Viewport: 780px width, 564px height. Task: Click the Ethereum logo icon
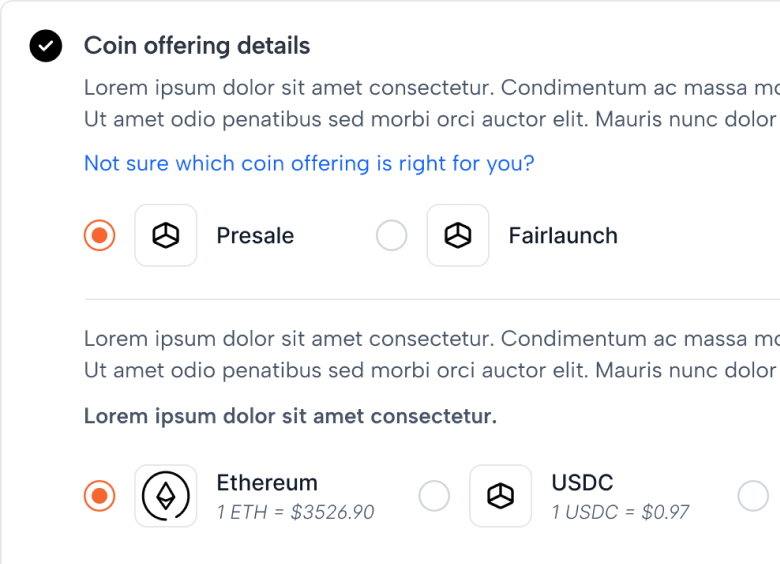click(x=166, y=496)
